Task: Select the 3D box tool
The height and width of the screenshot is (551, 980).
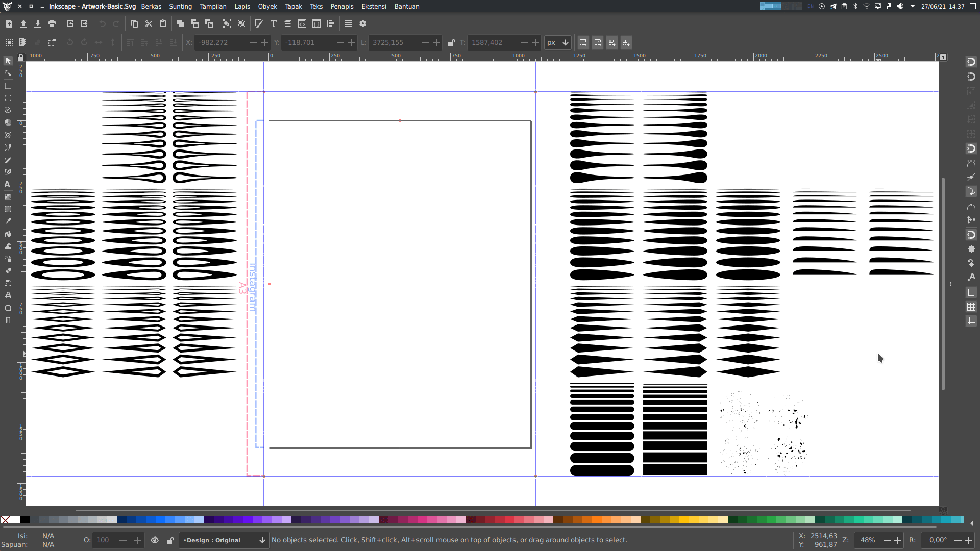Action: coord(8,122)
